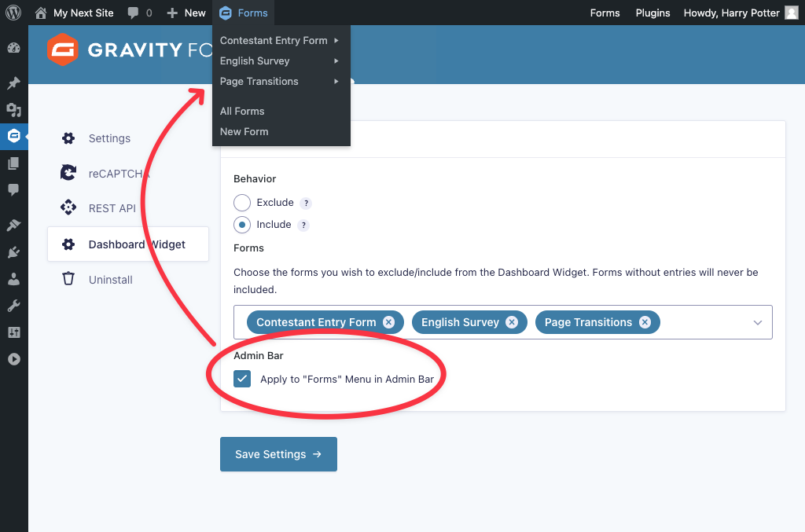Open Appearance brush sidebar icon
This screenshot has width=805, height=532.
click(14, 225)
